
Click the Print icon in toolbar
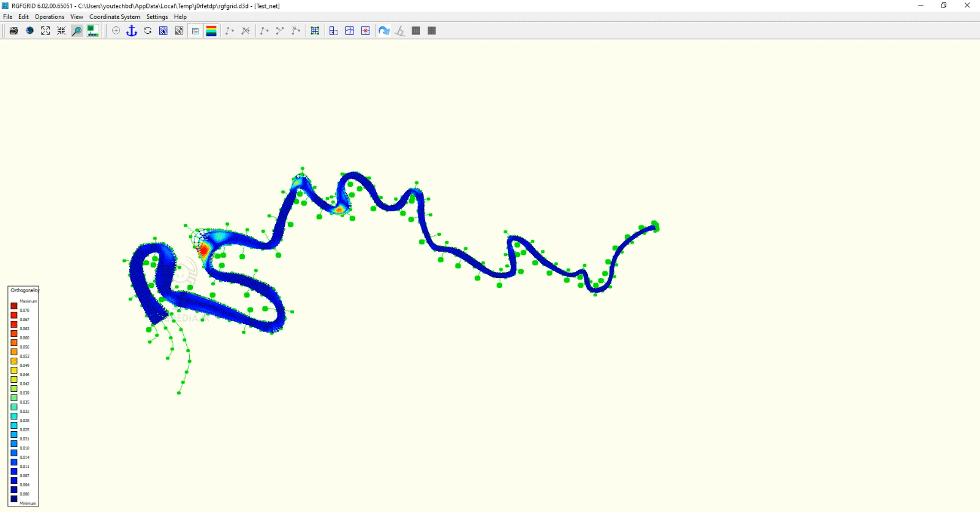tap(13, 31)
